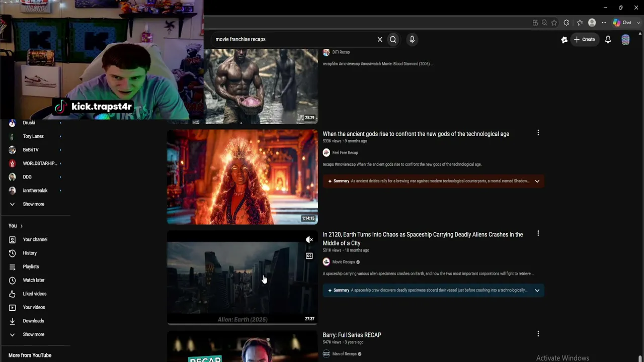The image size is (644, 362).
Task: Open the You section header
Action: point(16,226)
